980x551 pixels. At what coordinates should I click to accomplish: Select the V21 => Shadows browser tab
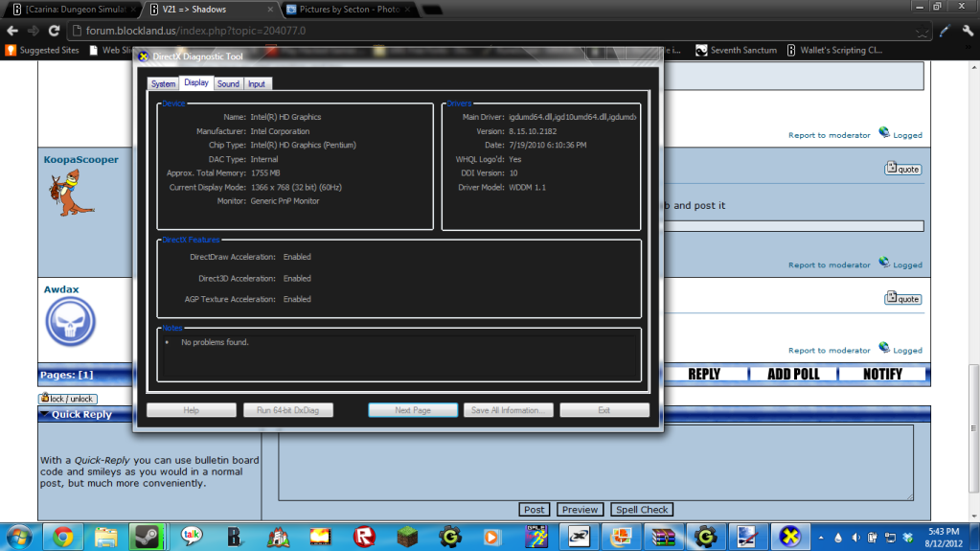[x=212, y=10]
